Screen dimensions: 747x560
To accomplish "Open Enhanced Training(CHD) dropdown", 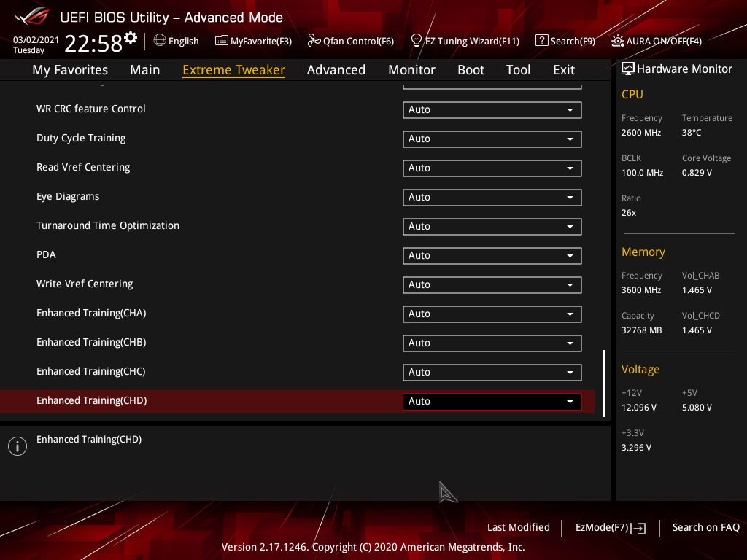I will [492, 402].
